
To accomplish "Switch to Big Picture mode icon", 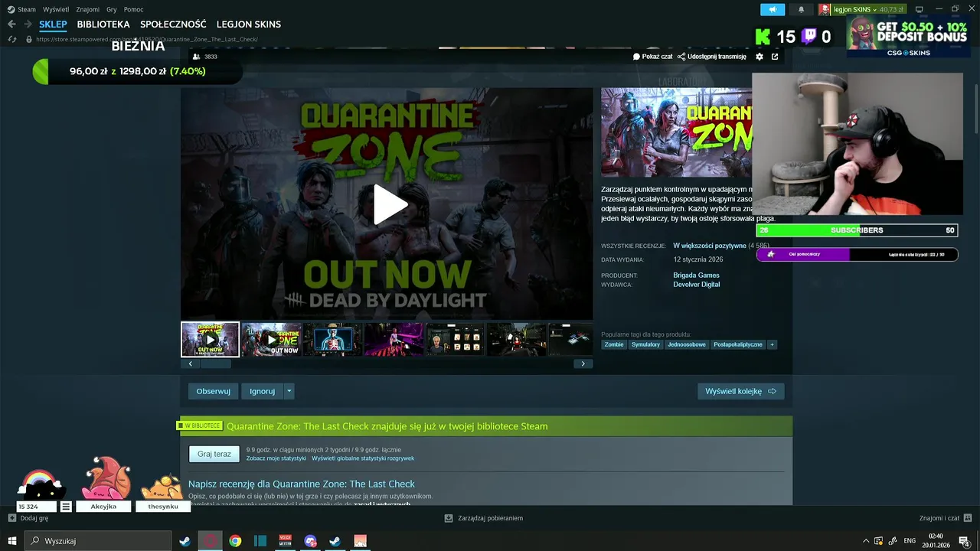I will coord(920,9).
